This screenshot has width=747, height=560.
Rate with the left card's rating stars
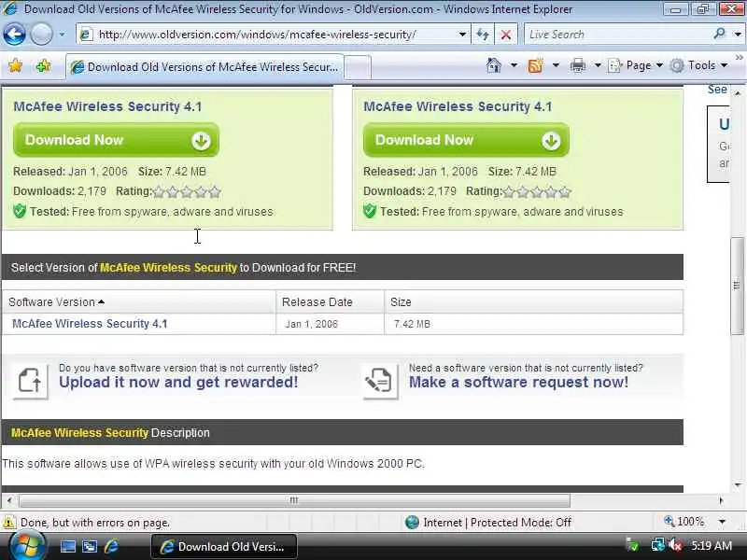[188, 192]
